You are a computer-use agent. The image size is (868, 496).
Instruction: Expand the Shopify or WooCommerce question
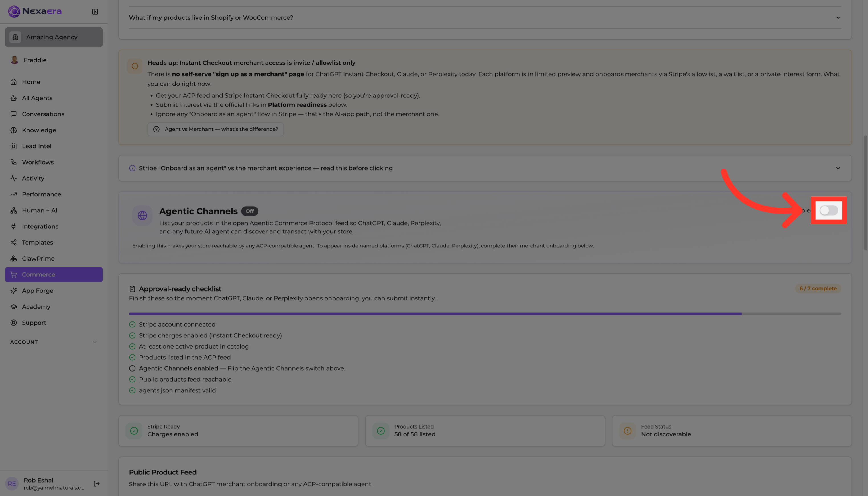click(485, 17)
